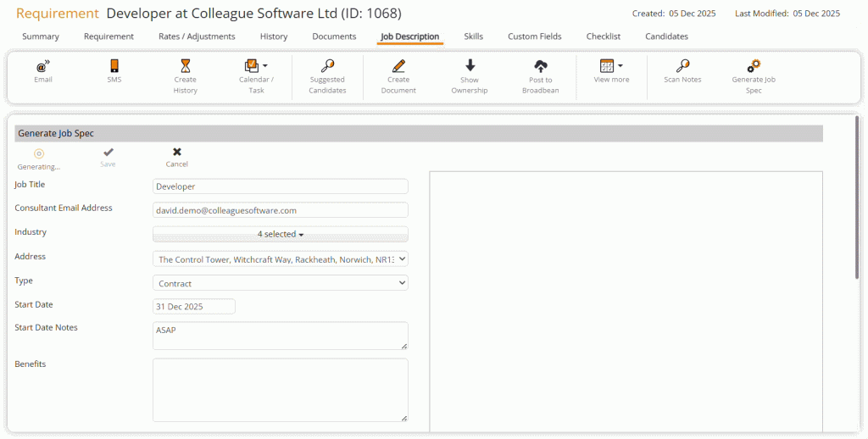Open the Address dropdown list
Image resolution: width=868 pixels, height=439 pixels.
pyautogui.click(x=280, y=259)
